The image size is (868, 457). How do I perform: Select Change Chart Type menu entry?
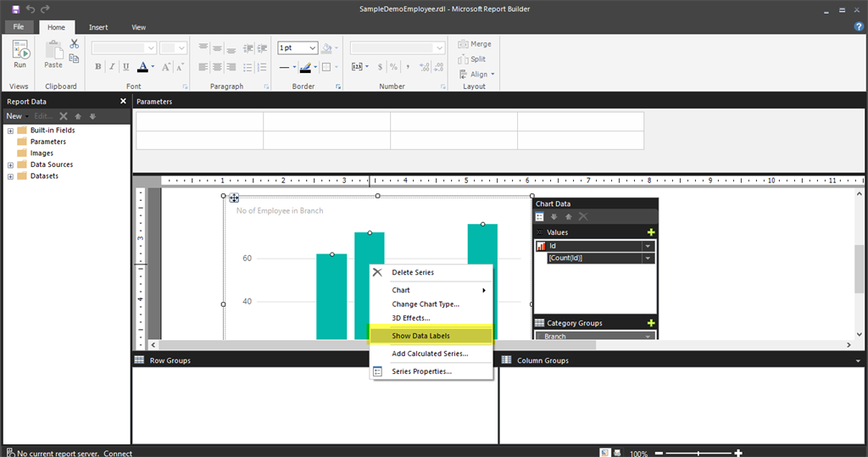(x=431, y=304)
